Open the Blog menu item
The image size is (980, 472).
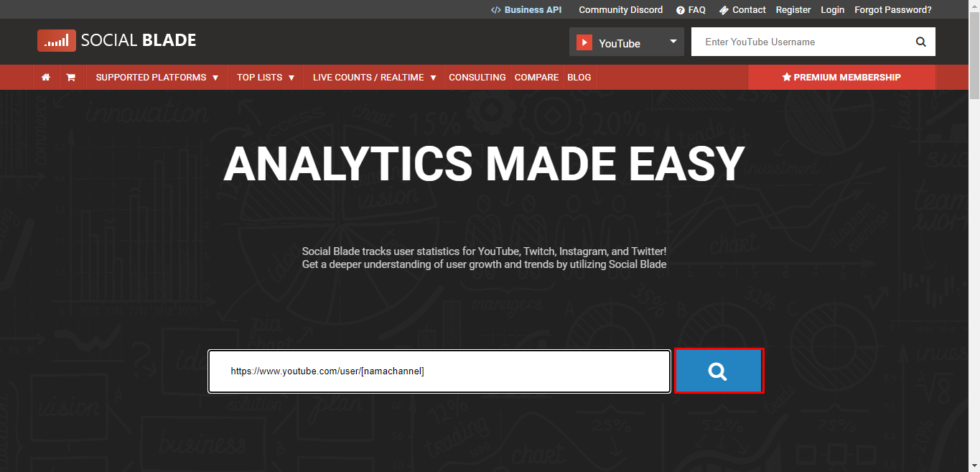(579, 78)
